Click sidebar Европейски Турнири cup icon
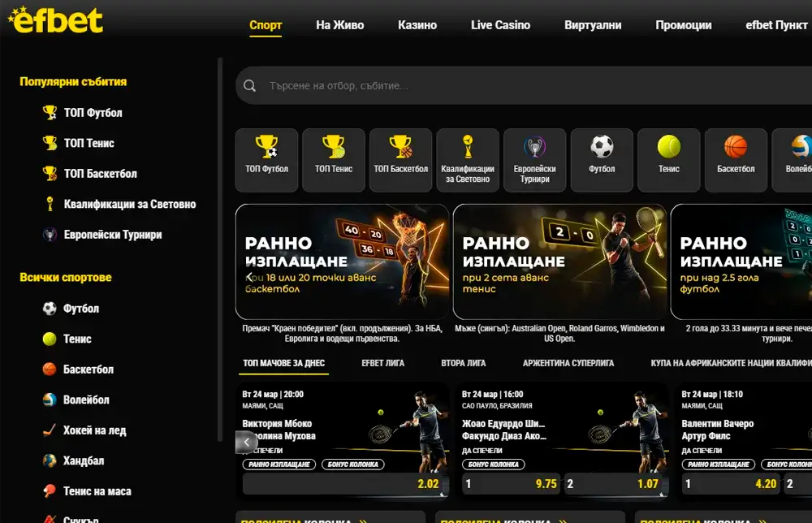The height and width of the screenshot is (523, 812). point(50,235)
